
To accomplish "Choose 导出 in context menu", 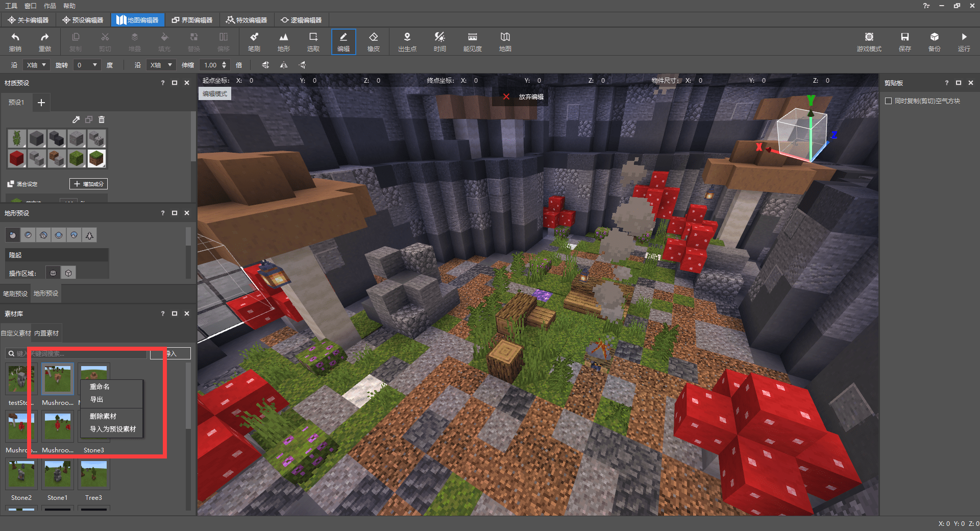I will click(112, 399).
